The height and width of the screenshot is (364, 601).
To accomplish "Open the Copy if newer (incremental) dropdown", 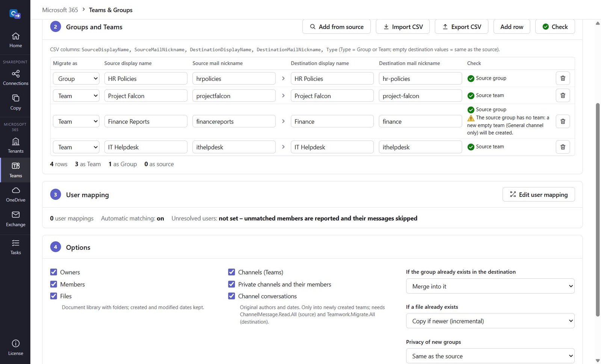I will (x=490, y=321).
